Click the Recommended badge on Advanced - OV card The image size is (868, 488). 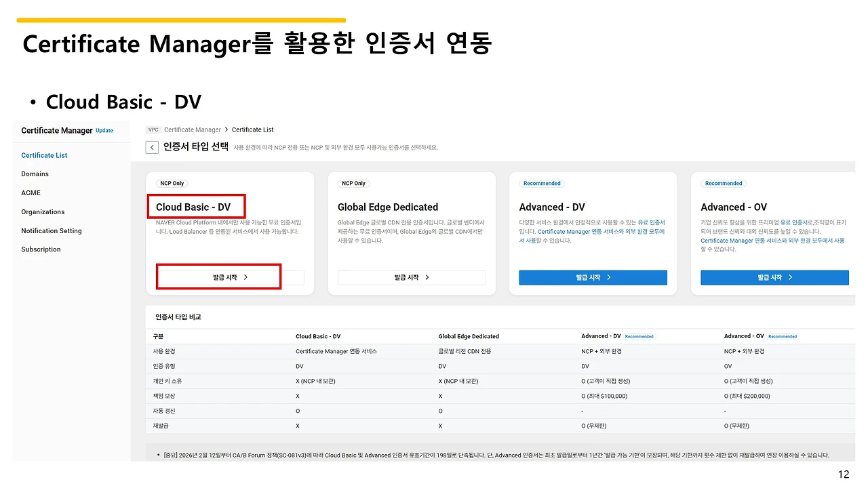[x=724, y=183]
